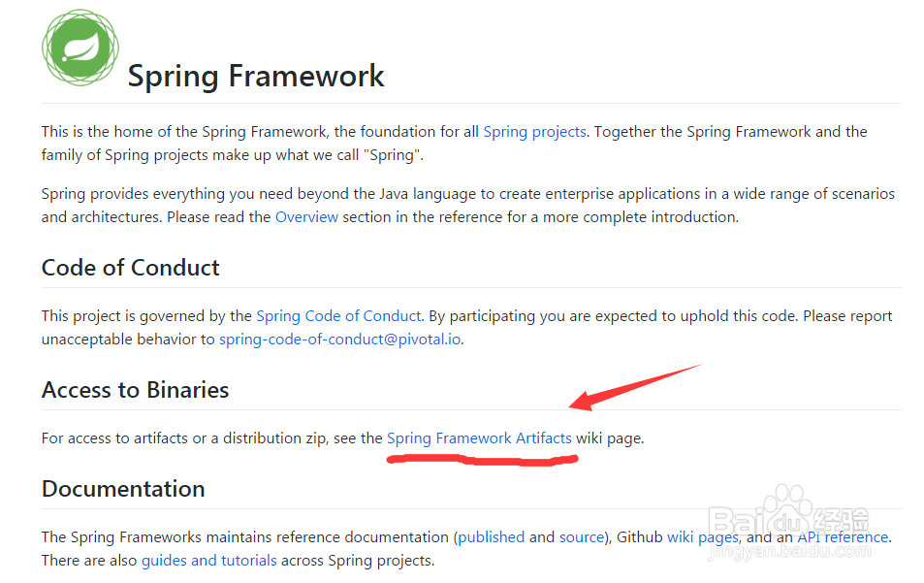Open the Spring Code of Conduct link

click(x=338, y=316)
